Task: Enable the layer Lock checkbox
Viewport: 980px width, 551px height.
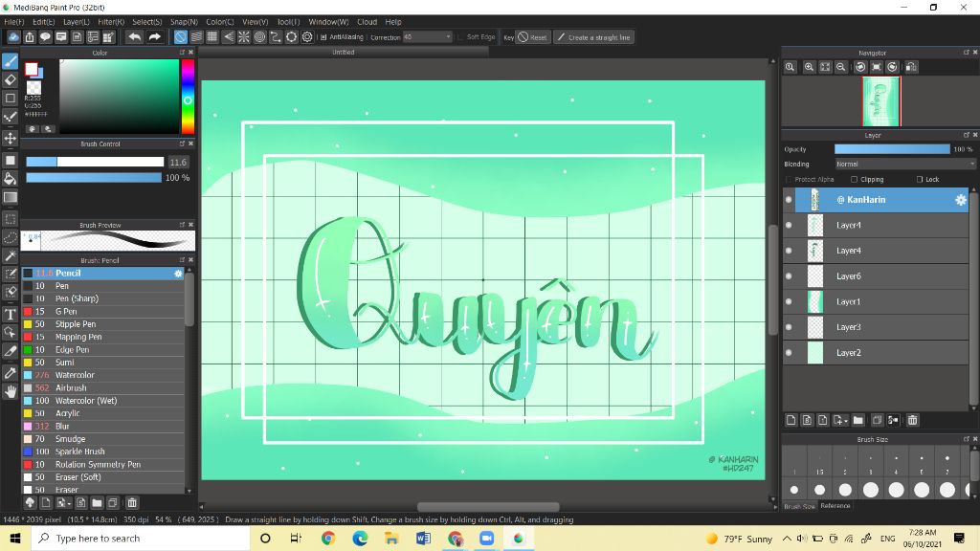Action: [x=920, y=179]
